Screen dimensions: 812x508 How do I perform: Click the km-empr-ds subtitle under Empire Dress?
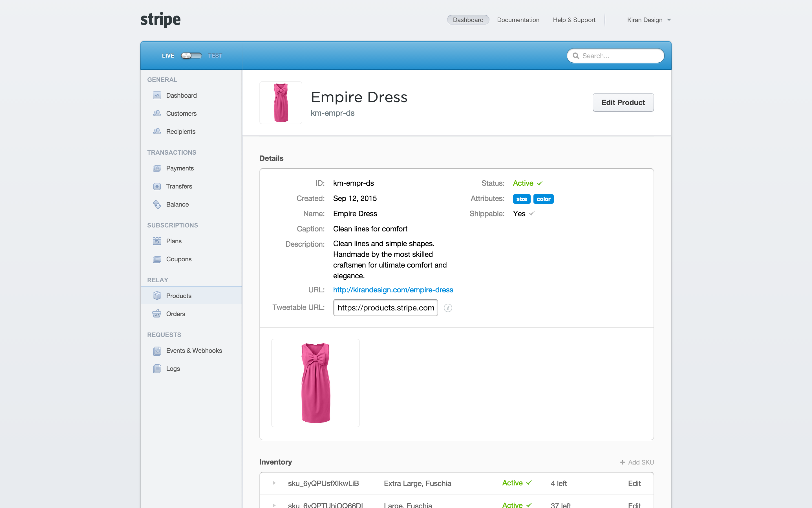pyautogui.click(x=332, y=113)
